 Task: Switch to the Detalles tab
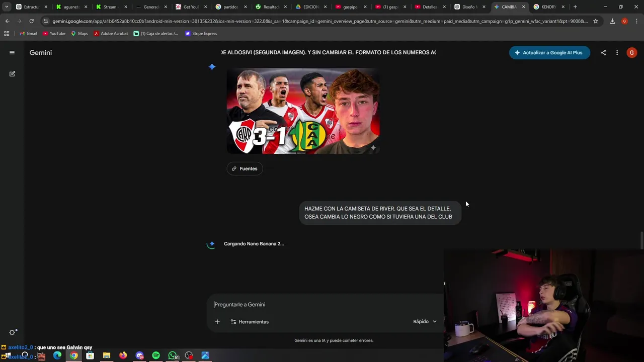click(x=429, y=7)
